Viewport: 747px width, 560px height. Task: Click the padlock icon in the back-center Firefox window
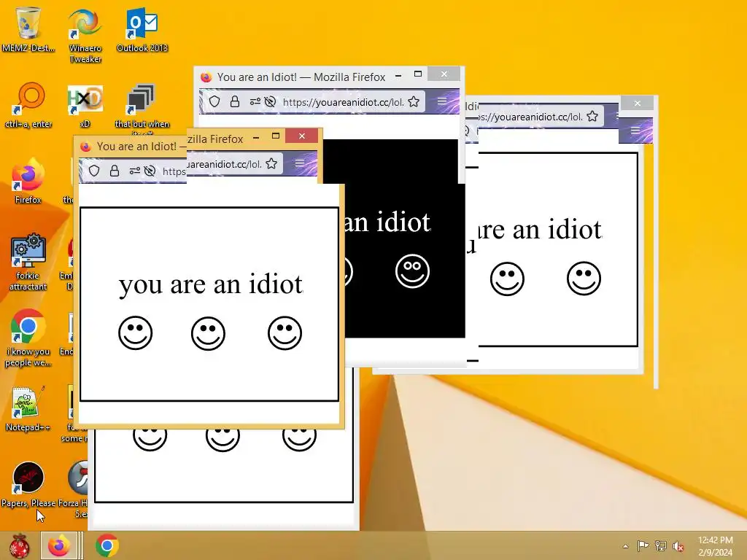234,101
